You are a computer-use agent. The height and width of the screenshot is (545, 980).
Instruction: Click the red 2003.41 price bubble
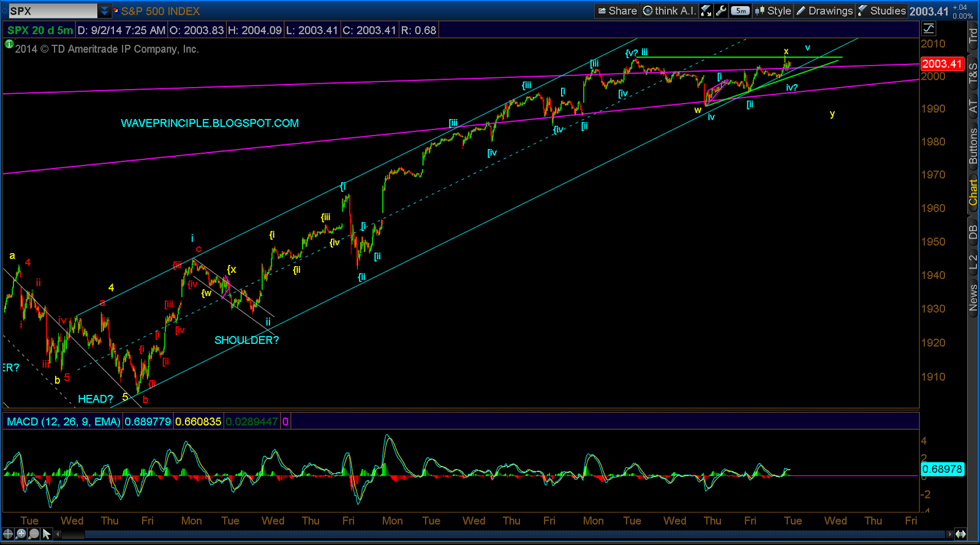[x=943, y=64]
